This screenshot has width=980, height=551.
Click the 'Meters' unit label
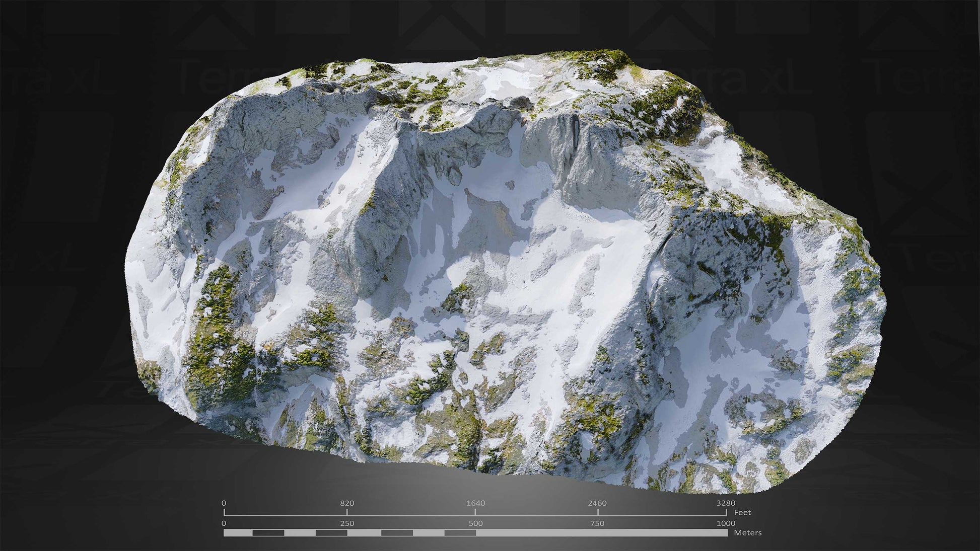748,532
